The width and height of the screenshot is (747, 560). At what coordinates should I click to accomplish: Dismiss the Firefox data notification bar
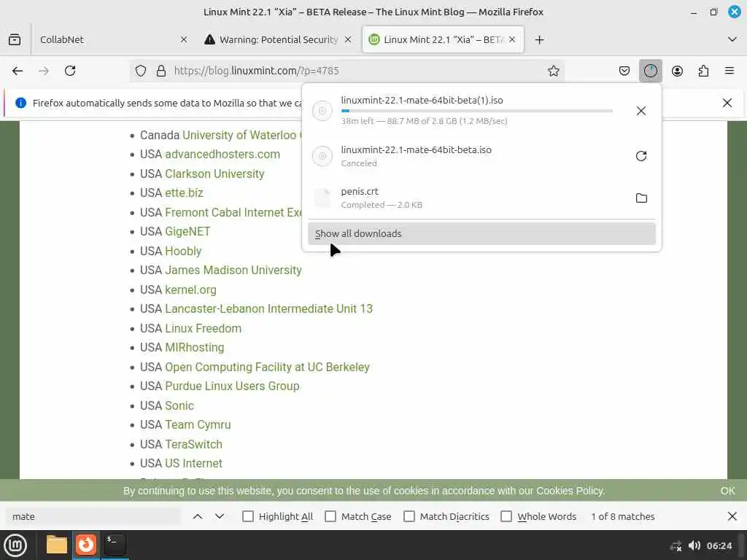tap(727, 103)
